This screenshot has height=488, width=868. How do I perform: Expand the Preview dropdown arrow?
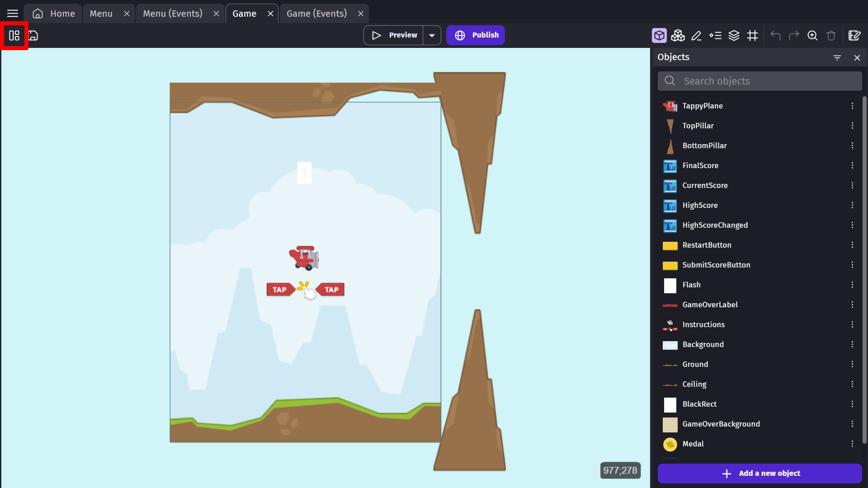coord(432,35)
